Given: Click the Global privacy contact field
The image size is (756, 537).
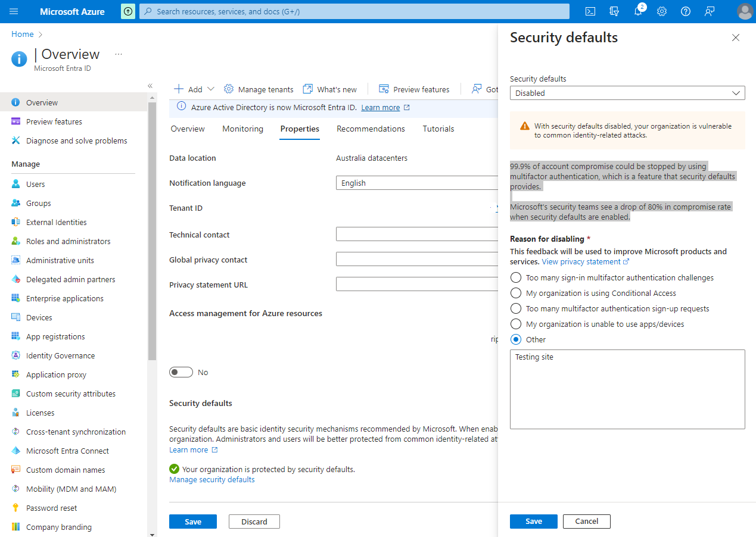Looking at the screenshot, I should click(x=417, y=259).
